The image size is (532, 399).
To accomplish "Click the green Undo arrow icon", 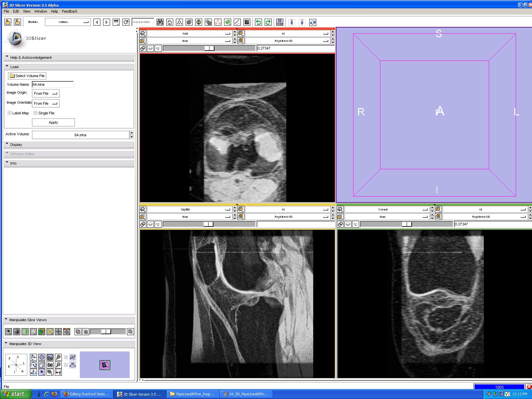I will point(258,22).
